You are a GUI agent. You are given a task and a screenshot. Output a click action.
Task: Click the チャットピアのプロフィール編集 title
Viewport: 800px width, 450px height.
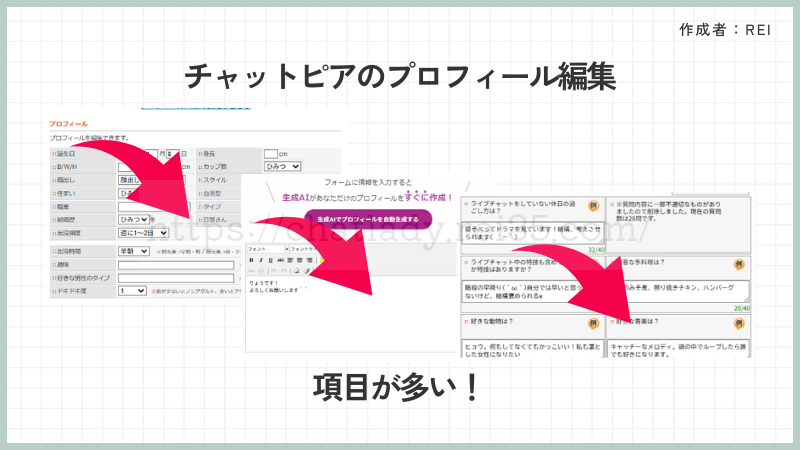pyautogui.click(x=400, y=77)
